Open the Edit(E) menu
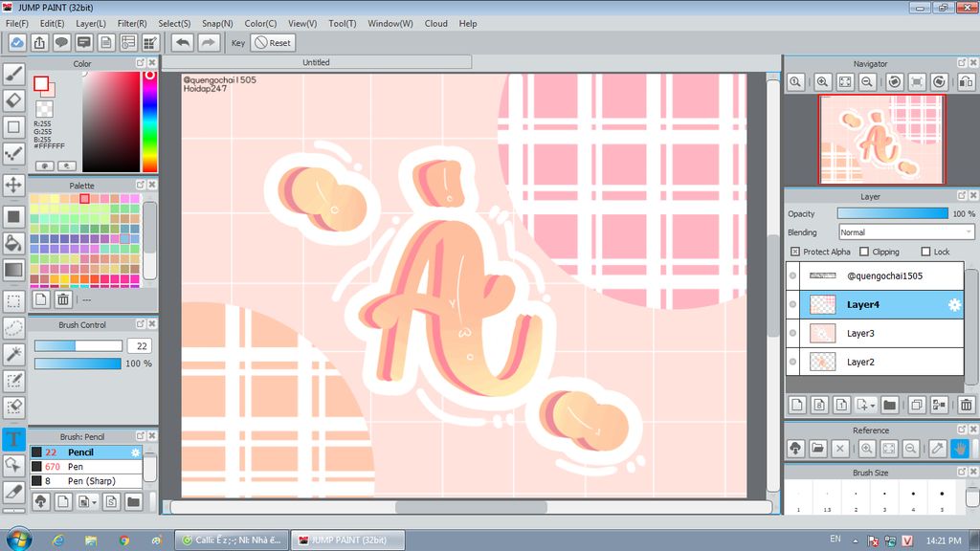 click(52, 23)
